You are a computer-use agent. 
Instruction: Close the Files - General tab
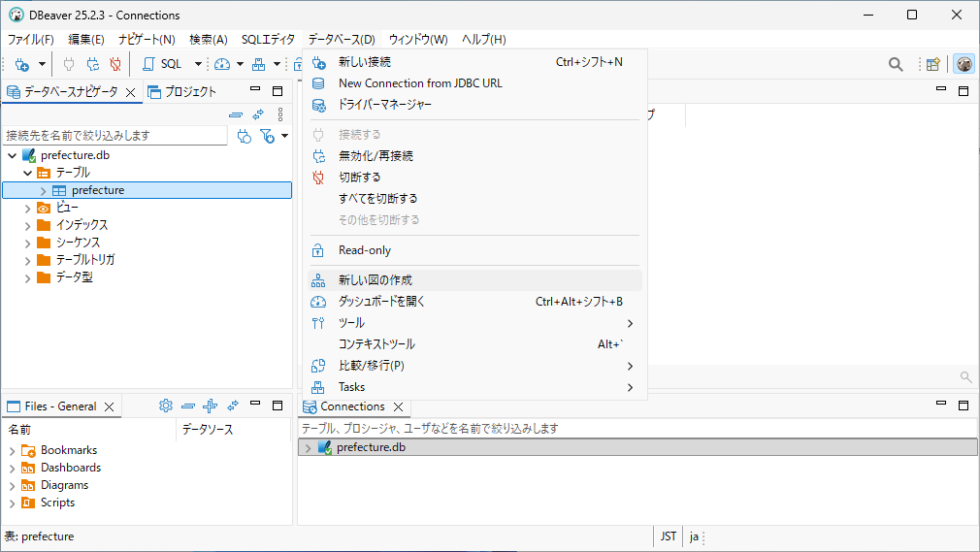coord(110,407)
